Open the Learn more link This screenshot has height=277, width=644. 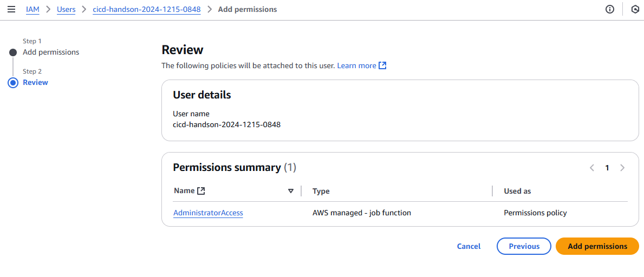(x=356, y=65)
